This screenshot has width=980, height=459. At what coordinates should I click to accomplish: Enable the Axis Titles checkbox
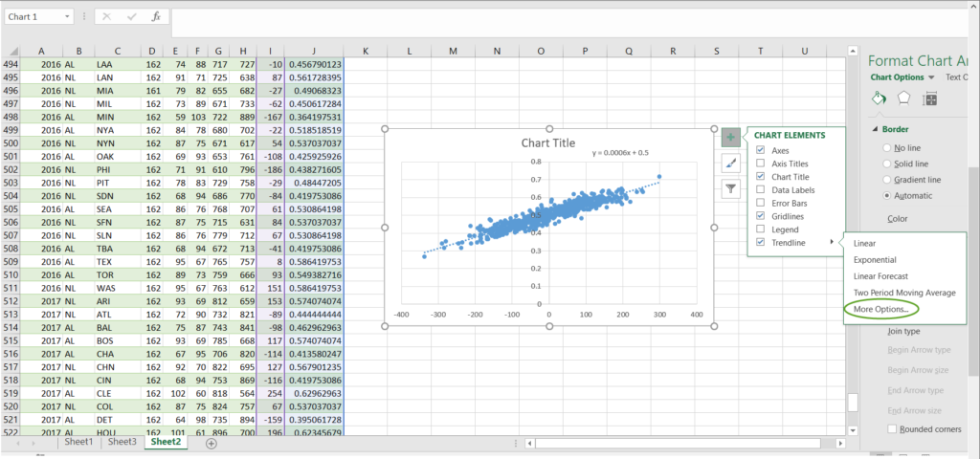(x=761, y=164)
